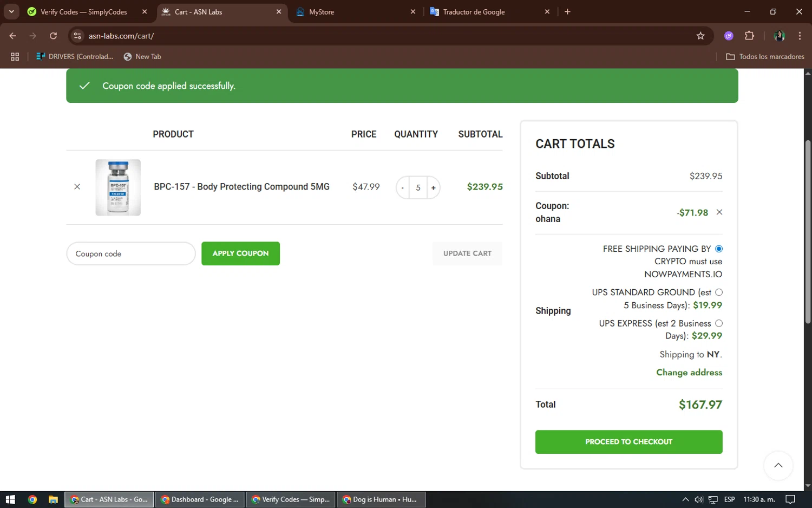
Task: Select UPS Express shipping option
Action: (x=719, y=323)
